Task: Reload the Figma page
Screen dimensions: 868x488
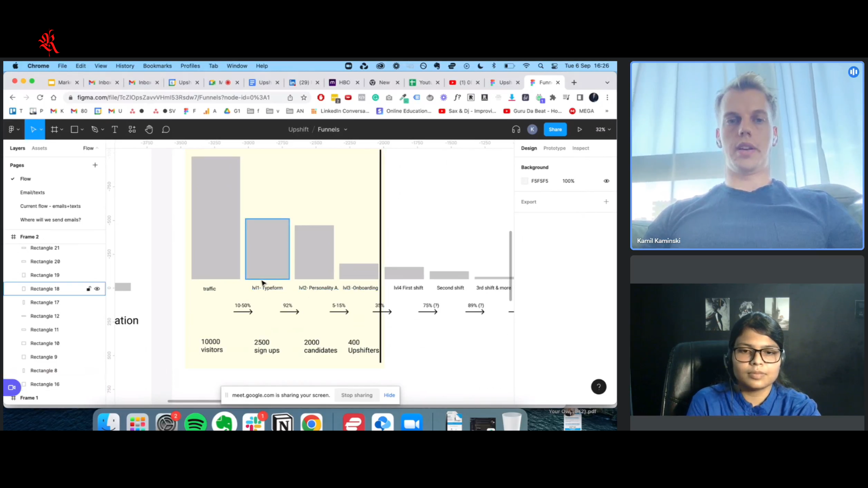Action: pos(40,98)
